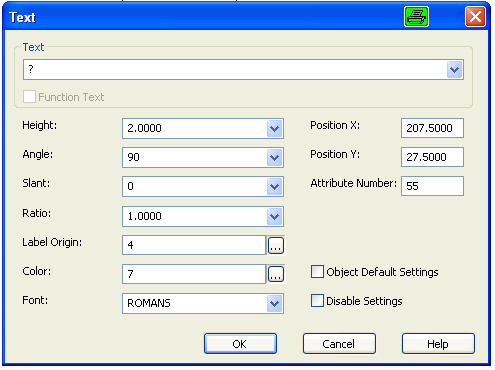
Task: Click the Cancel button
Action: (339, 344)
